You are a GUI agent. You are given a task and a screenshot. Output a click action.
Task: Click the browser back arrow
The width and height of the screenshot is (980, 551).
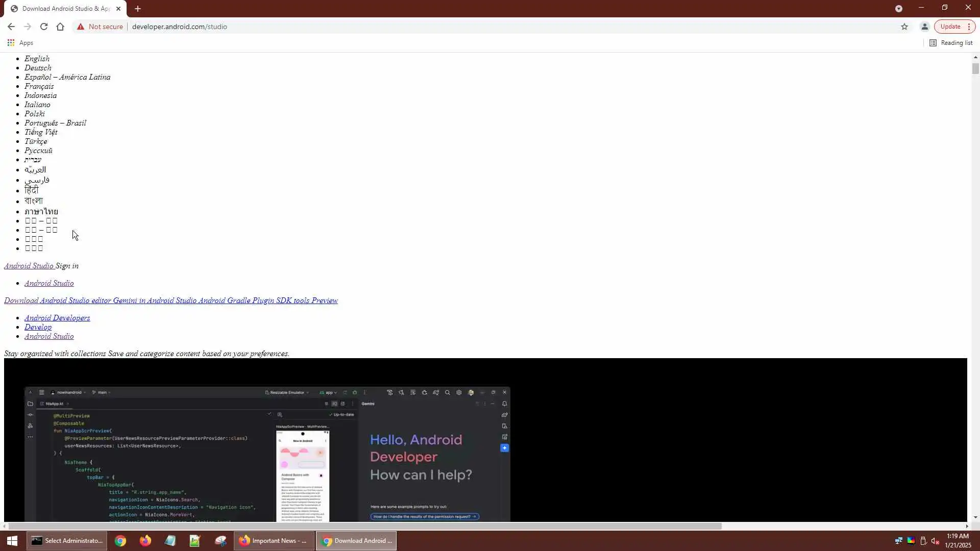point(11,27)
